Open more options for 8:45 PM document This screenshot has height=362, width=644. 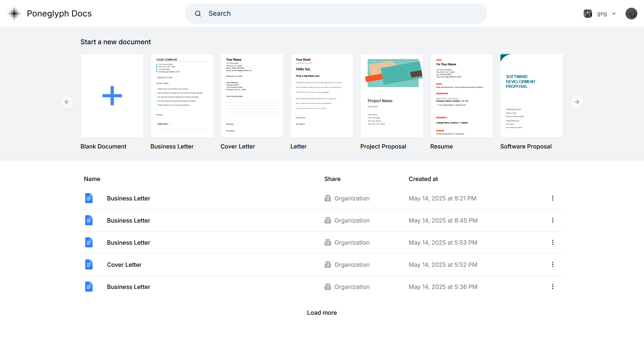coord(553,220)
